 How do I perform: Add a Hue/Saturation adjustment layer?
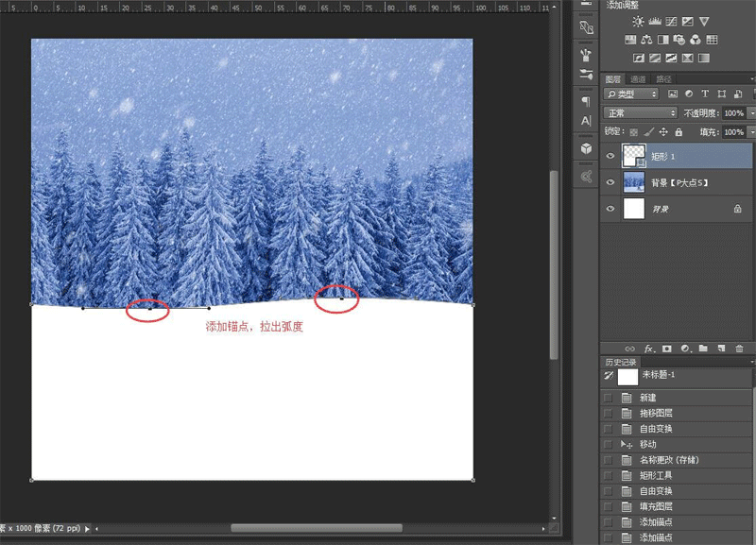[630, 40]
